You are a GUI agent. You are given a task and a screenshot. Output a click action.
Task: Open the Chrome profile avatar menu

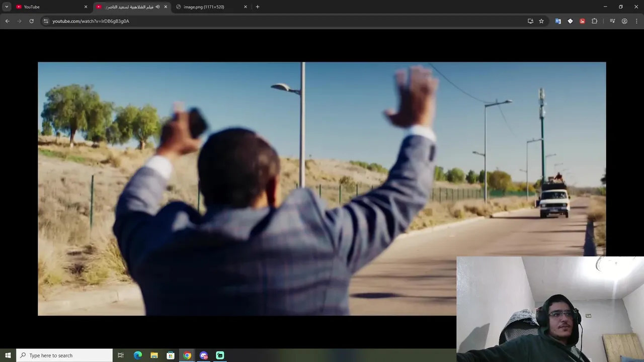tap(624, 21)
